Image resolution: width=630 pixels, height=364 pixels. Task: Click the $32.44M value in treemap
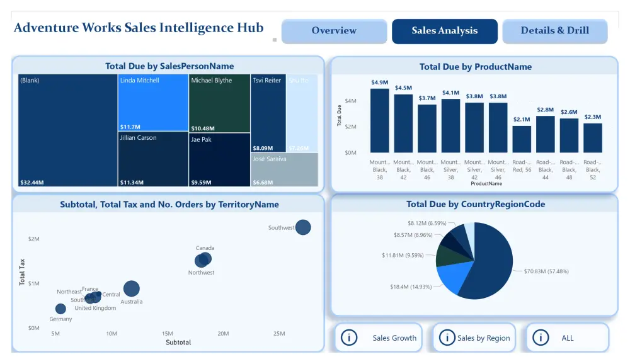32,183
